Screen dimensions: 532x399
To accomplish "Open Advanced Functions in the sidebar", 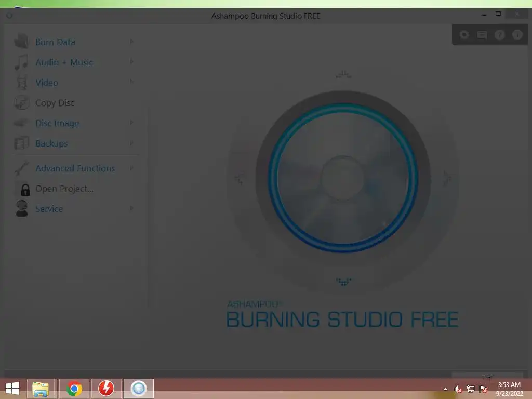I will (x=75, y=168).
